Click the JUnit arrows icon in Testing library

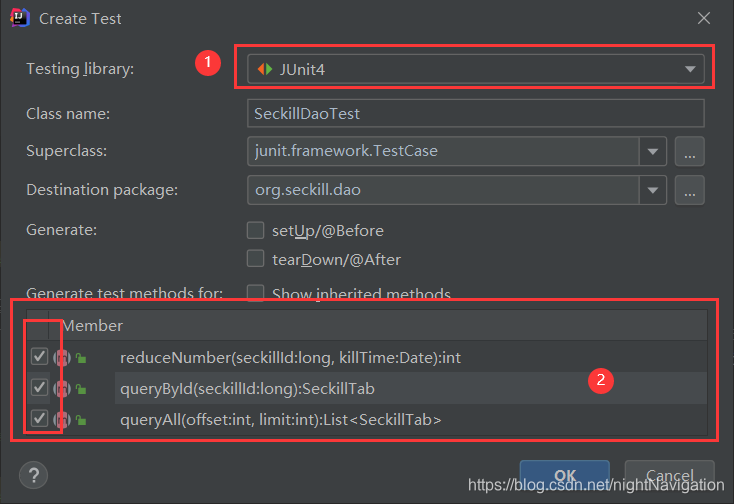(x=265, y=69)
